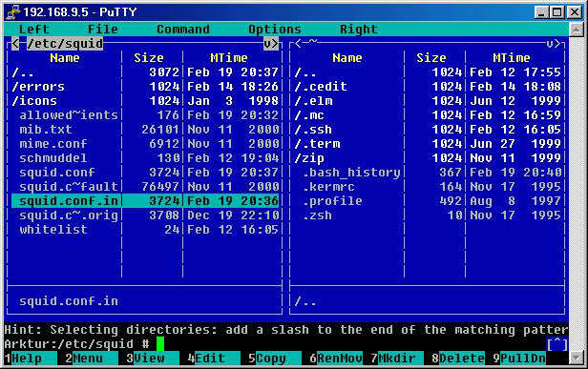This screenshot has width=588, height=369.
Task: Open the Right menu
Action: tap(359, 30)
